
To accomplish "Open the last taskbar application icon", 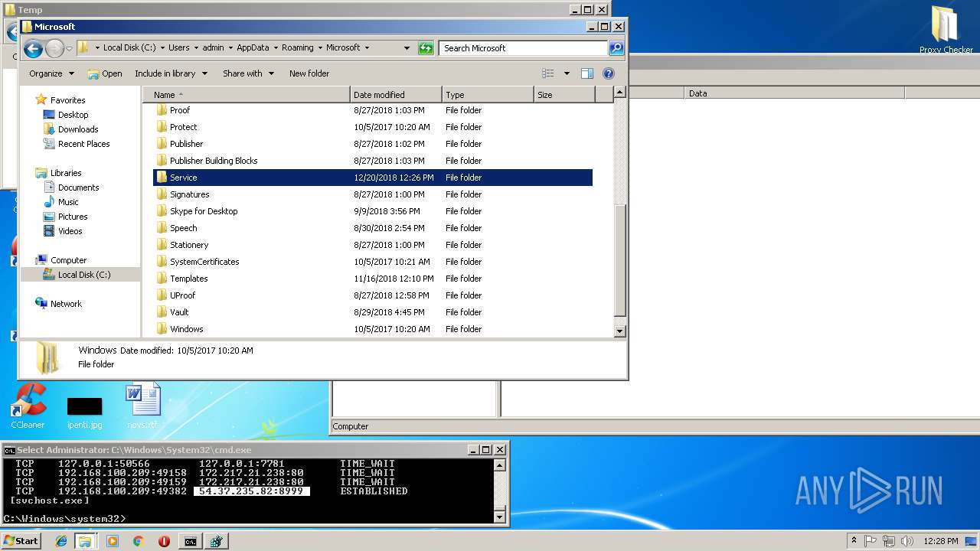I will [x=216, y=541].
